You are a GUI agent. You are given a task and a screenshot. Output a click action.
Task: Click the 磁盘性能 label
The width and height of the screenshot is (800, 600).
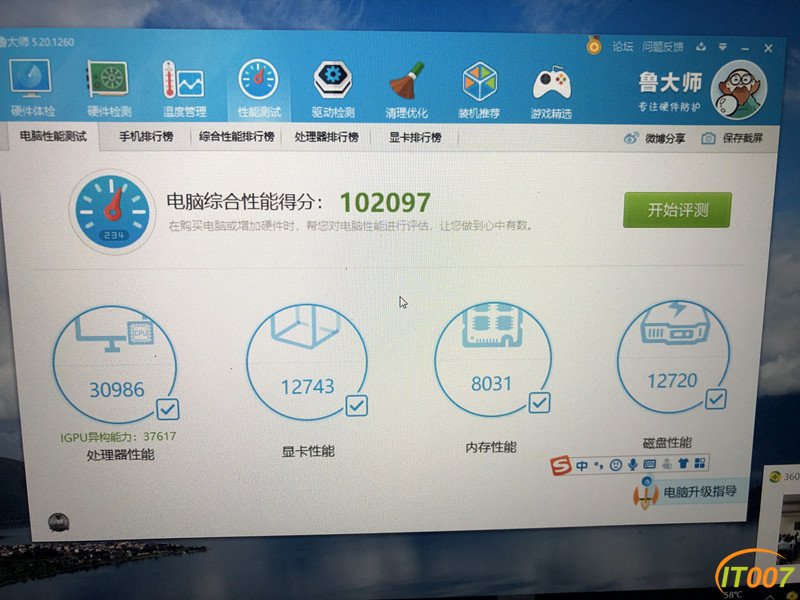click(667, 442)
